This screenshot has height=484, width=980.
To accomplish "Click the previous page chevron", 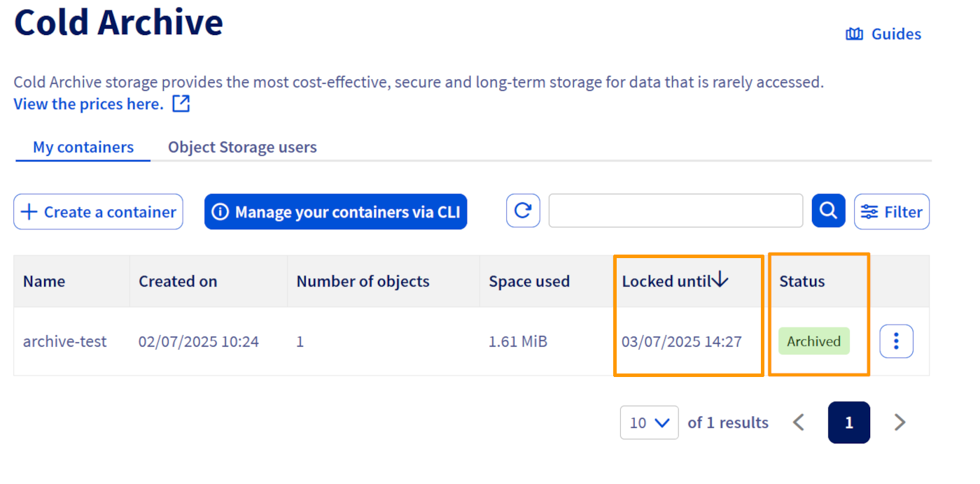I will point(799,422).
